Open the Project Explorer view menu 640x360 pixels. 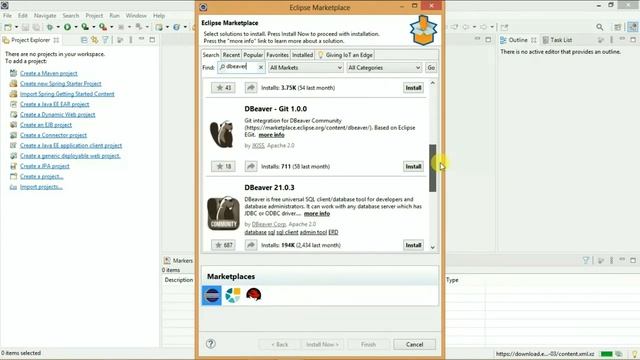tap(131, 40)
